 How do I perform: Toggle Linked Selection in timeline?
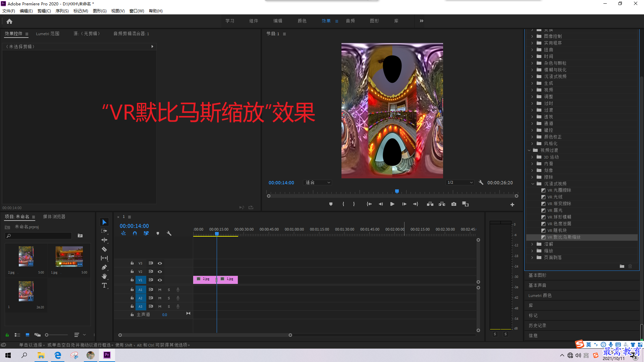(x=146, y=233)
